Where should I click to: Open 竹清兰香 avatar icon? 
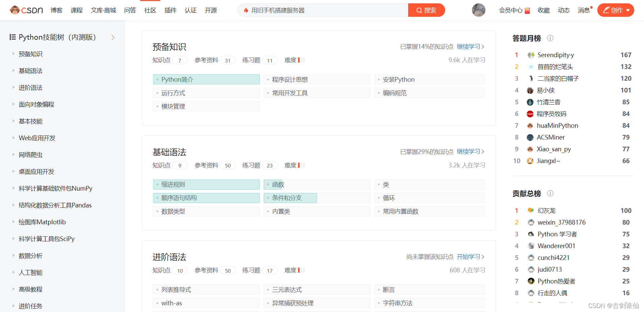530,102
